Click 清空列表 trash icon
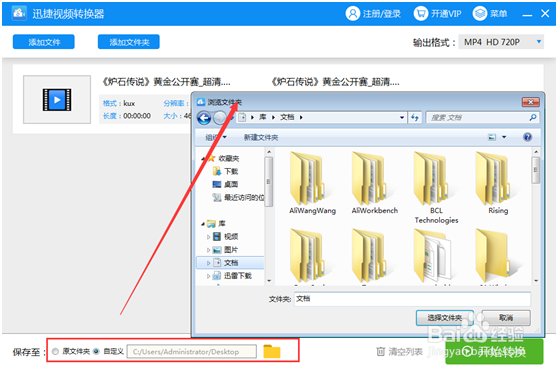This screenshot has height=371, width=558. (380, 351)
